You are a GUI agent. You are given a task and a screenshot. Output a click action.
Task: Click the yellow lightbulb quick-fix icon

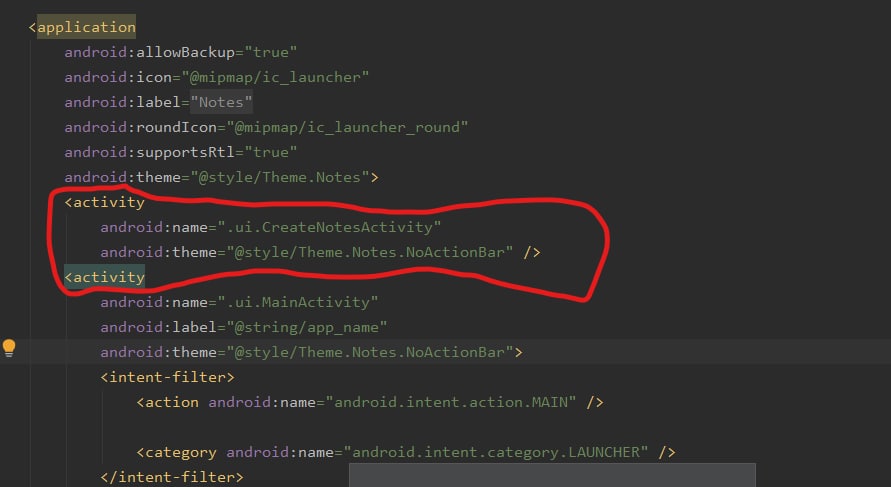pyautogui.click(x=9, y=348)
